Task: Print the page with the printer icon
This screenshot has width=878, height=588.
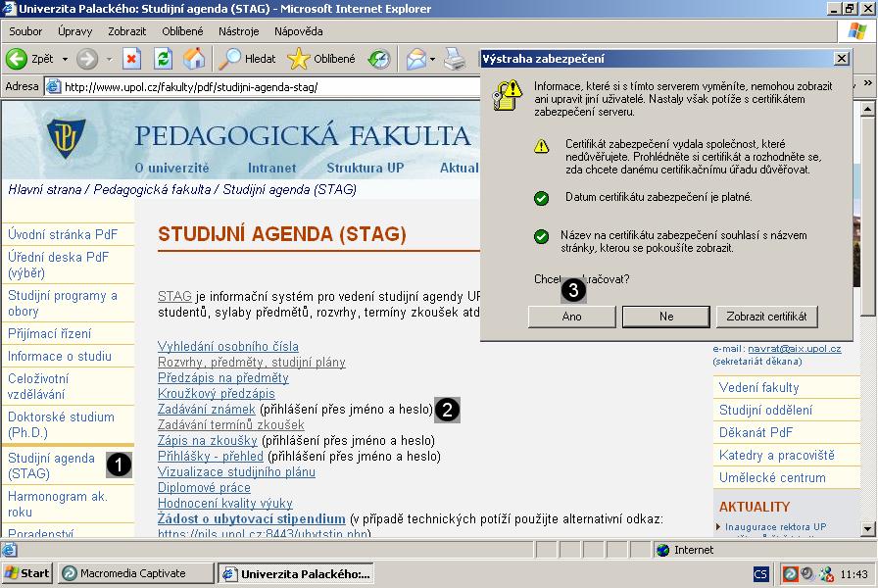Action: point(454,59)
